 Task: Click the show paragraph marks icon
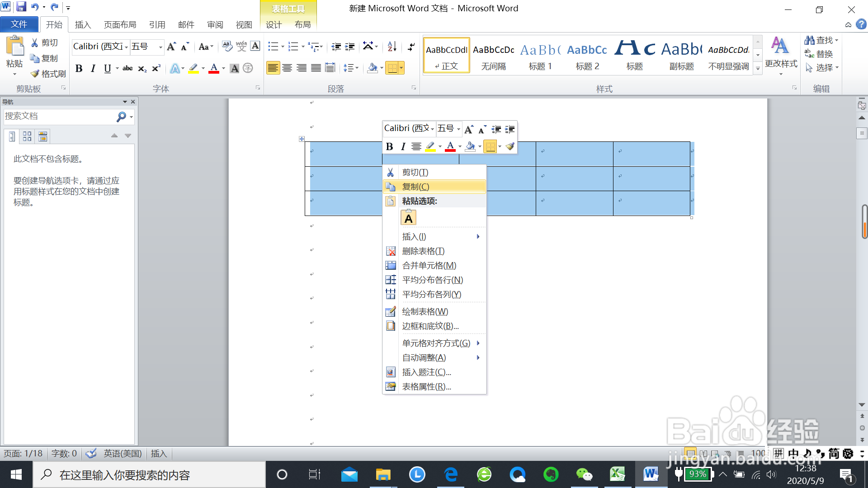(x=411, y=46)
